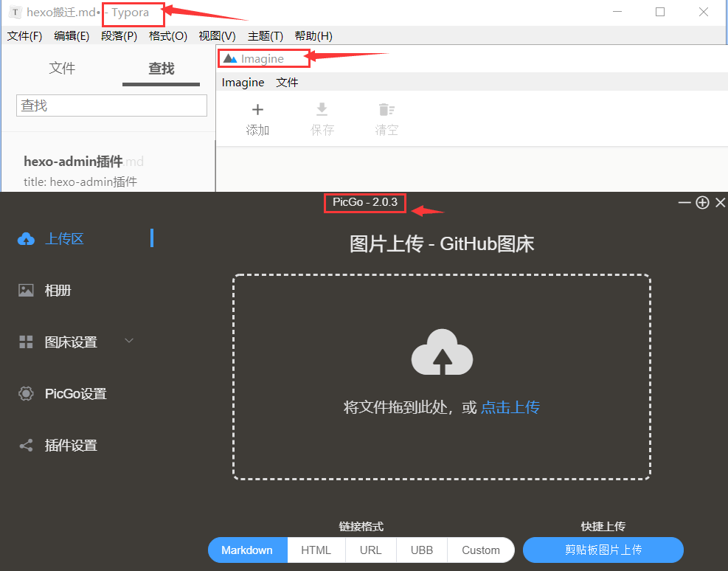Viewport: 728px width, 571px height.
Task: Select HTML link format
Action: coord(316,550)
